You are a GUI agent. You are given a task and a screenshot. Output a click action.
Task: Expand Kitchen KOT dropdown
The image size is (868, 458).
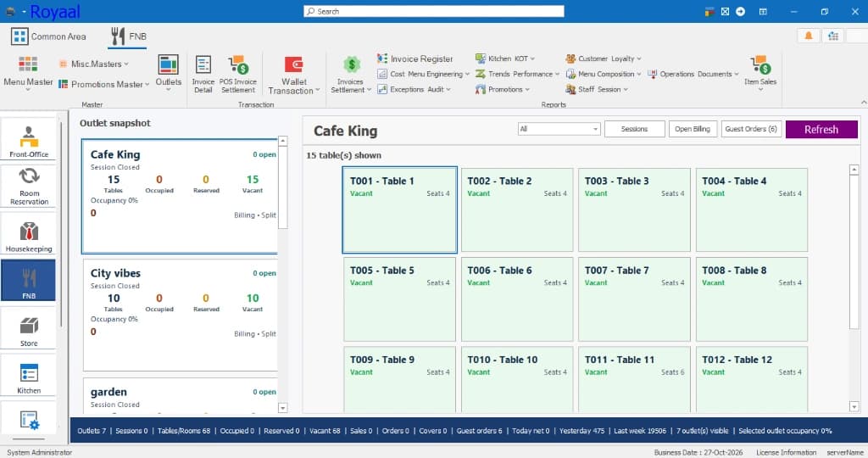click(x=505, y=59)
